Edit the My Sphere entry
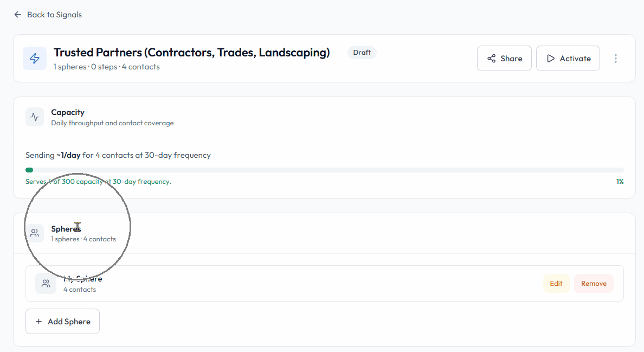The image size is (644, 352). (556, 284)
